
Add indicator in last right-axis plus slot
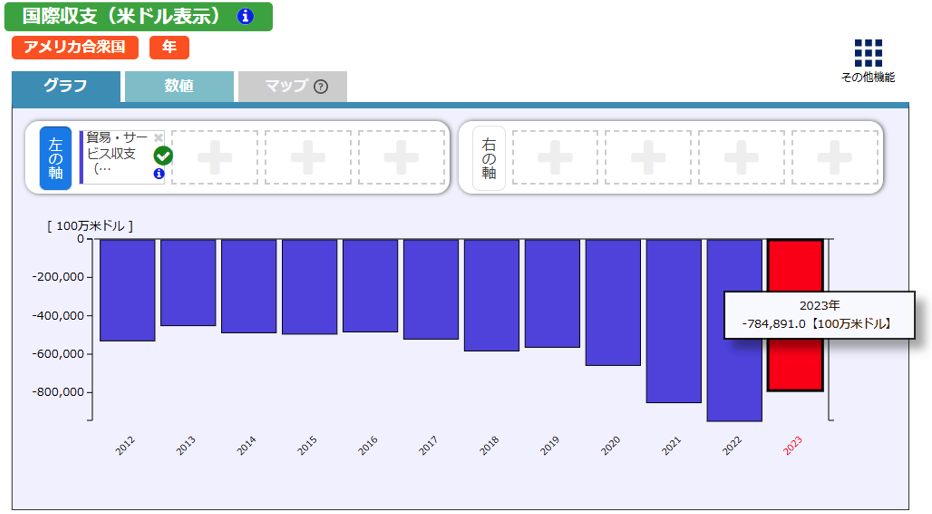[x=835, y=157]
